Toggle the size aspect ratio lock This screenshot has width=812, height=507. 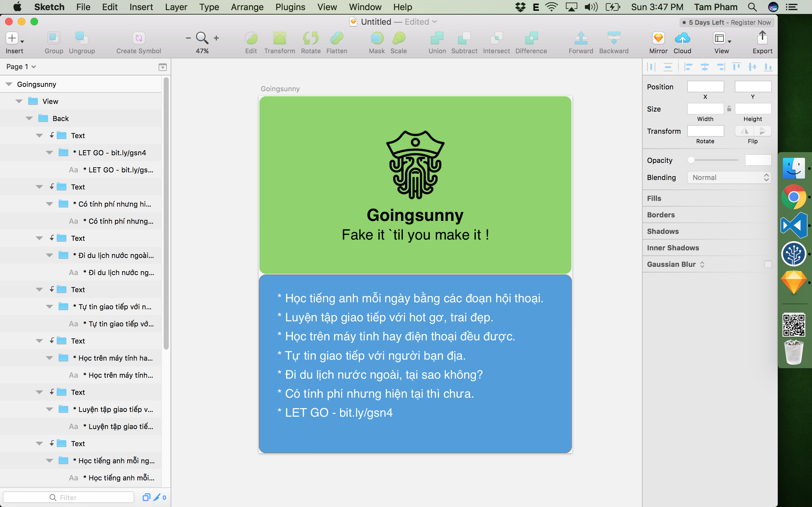[x=729, y=109]
